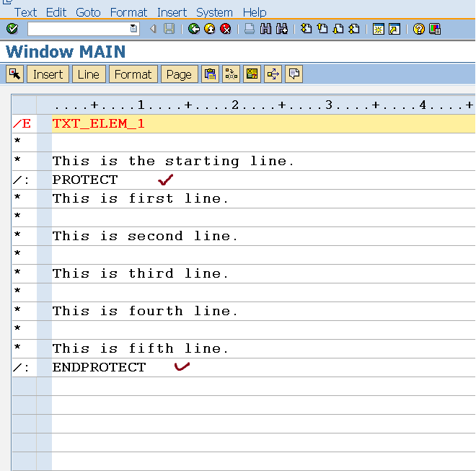This screenshot has height=471, width=476.
Task: Click the yellow Help question mark icon
Action: (x=418, y=29)
